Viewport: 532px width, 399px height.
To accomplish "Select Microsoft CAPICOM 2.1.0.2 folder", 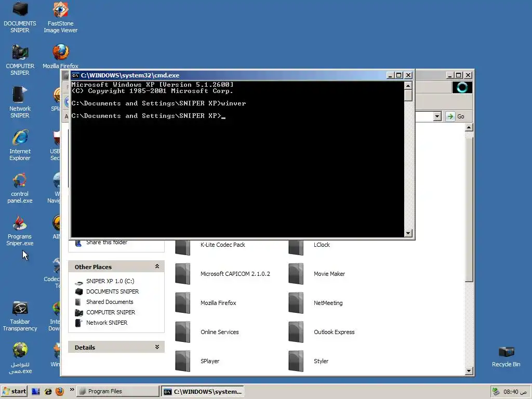I will click(x=222, y=274).
